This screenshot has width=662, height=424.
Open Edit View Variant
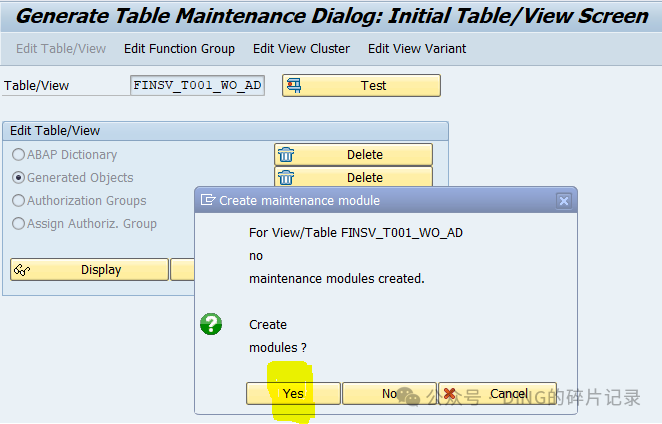click(417, 49)
